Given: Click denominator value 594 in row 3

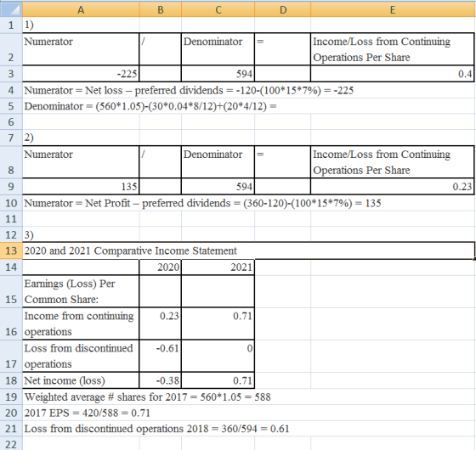Looking at the screenshot, I should (218, 73).
